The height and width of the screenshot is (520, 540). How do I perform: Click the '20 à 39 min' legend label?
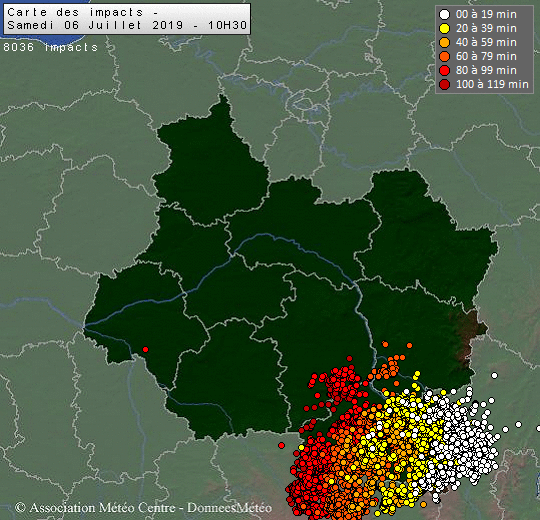pyautogui.click(x=486, y=29)
